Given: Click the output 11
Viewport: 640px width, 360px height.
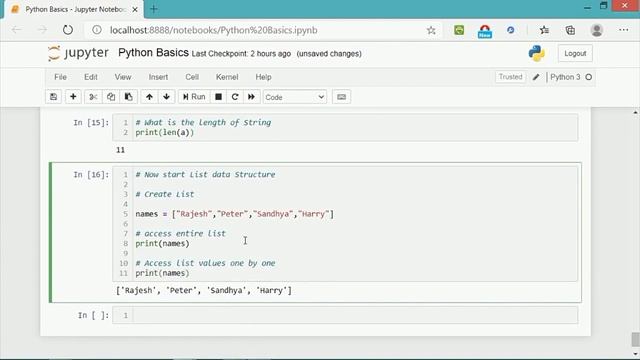Looking at the screenshot, I should point(120,150).
